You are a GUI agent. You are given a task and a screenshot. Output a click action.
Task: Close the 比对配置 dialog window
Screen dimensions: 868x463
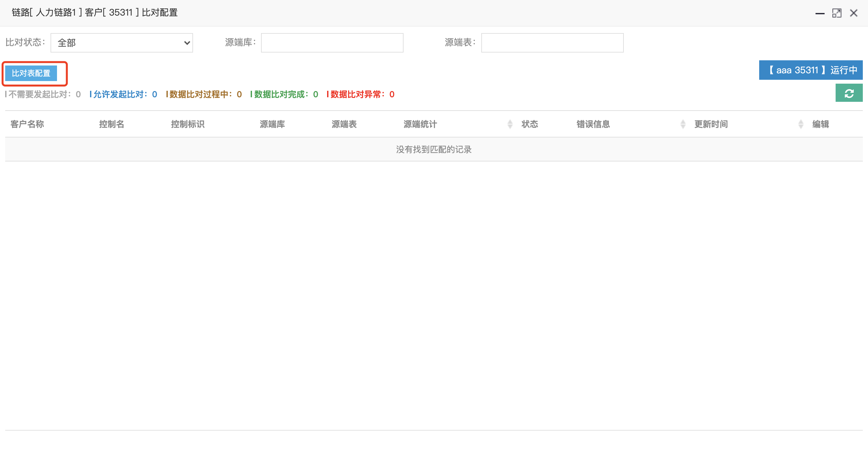tap(853, 13)
